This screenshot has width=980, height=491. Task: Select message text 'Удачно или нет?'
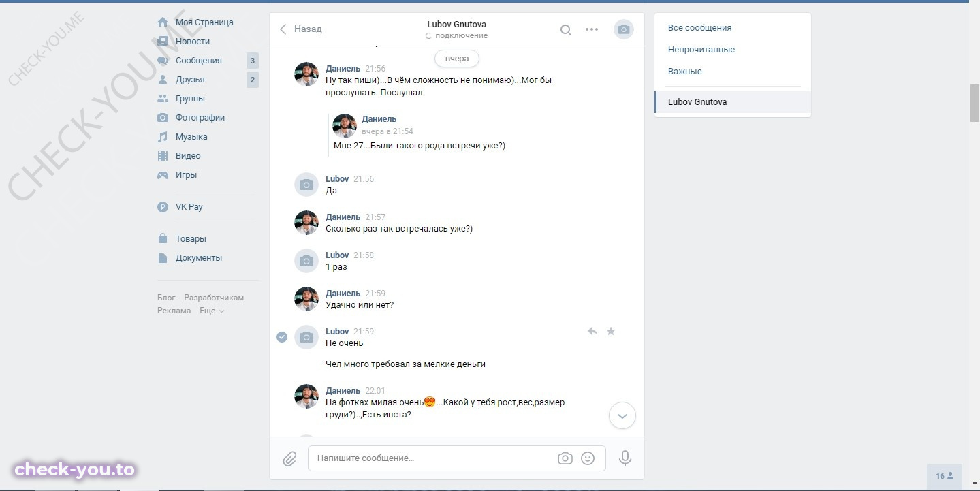tap(360, 305)
